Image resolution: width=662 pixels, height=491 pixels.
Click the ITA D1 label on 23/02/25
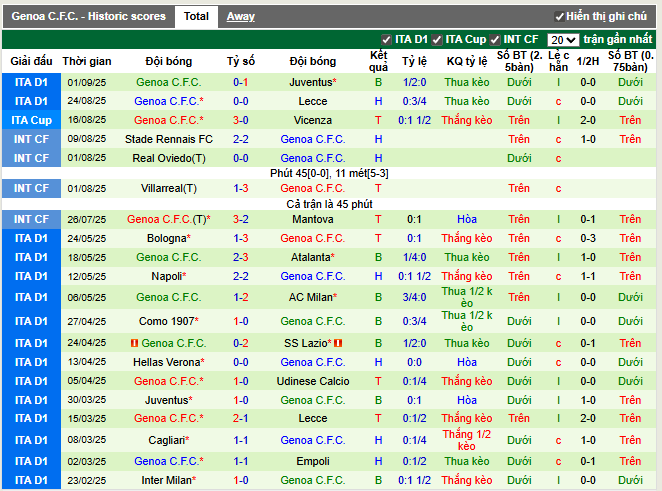[x=31, y=480]
